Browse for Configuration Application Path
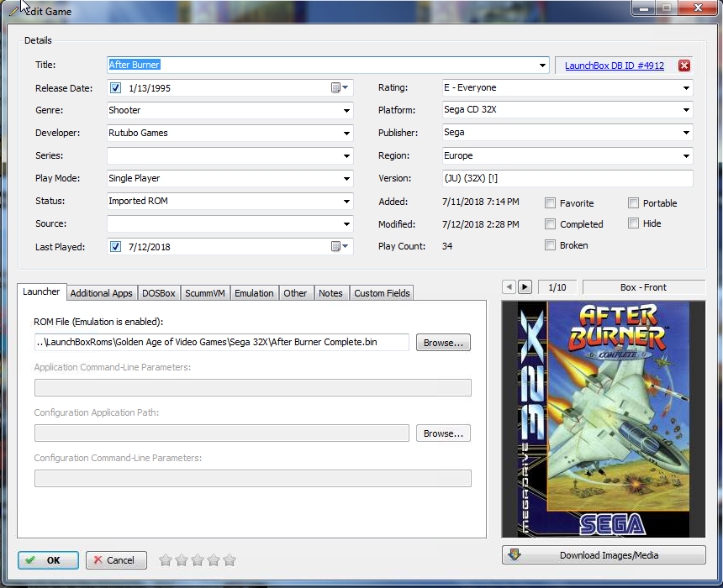 point(443,433)
